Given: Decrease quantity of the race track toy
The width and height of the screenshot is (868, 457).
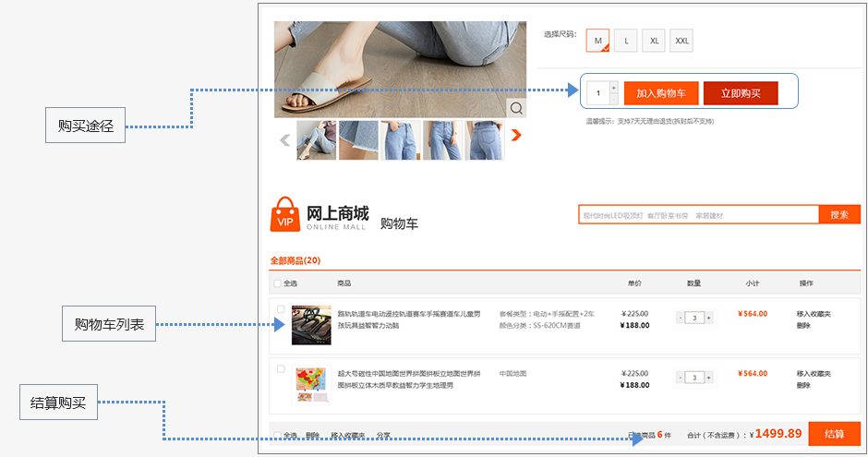Looking at the screenshot, I should [680, 318].
